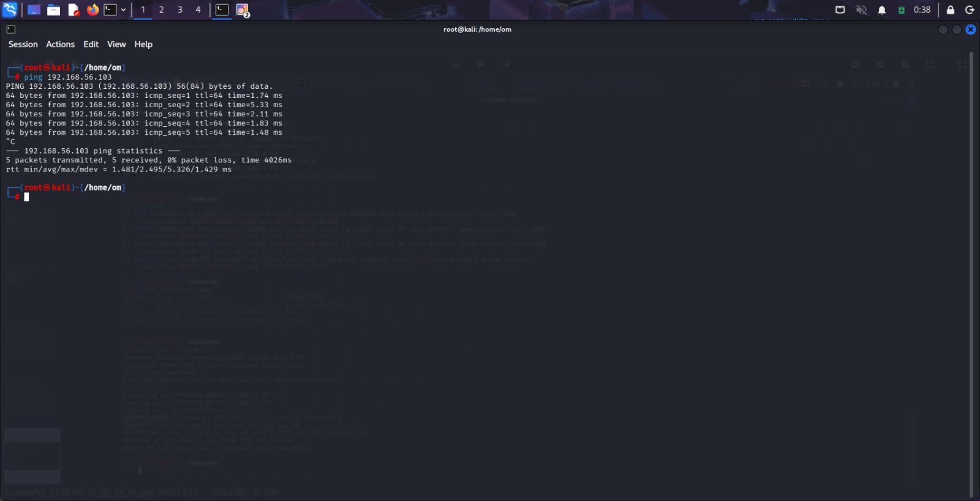This screenshot has width=980, height=501.
Task: Click the icmp_seq=1 time=1.74 ms line
Action: (x=144, y=96)
